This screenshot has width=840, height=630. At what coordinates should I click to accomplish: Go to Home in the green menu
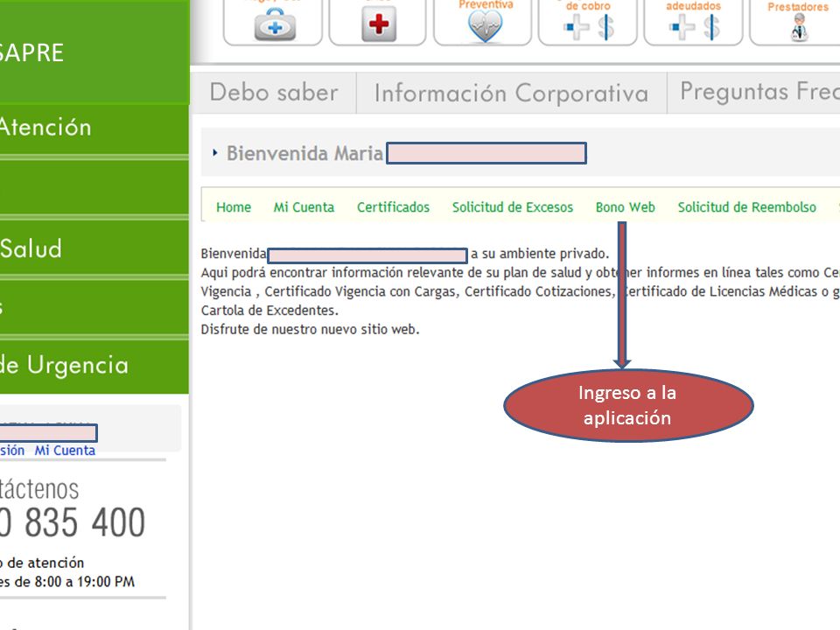tap(234, 207)
